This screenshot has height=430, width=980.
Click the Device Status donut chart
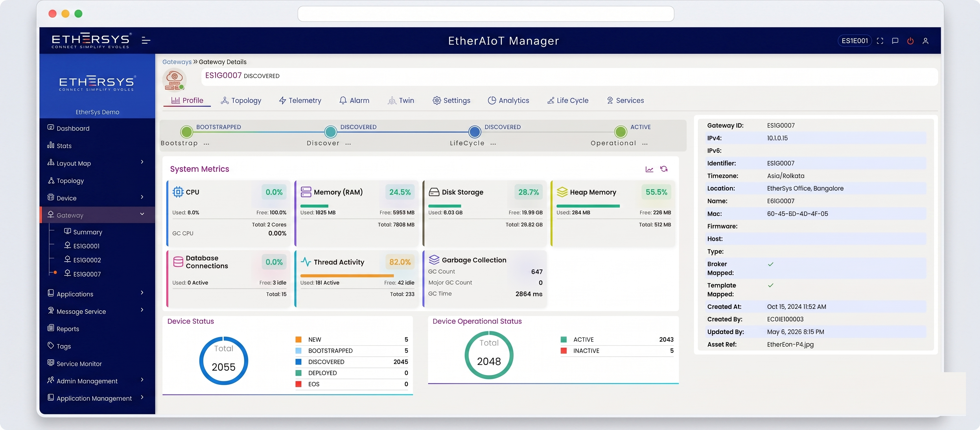click(x=224, y=360)
